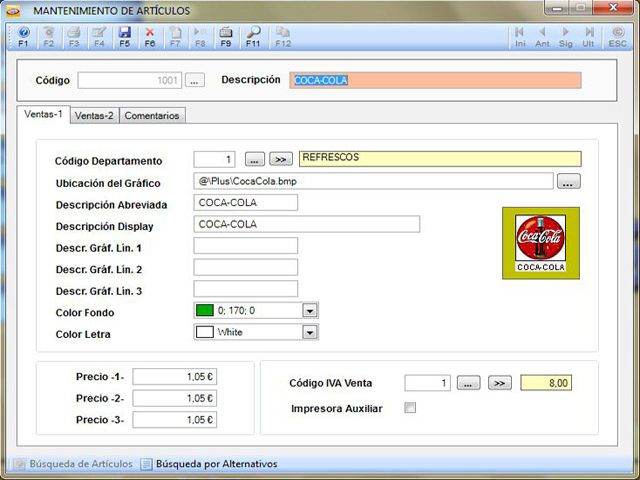Image resolution: width=640 pixels, height=480 pixels.
Task: Click the application icon in title bar
Action: pos(13,11)
